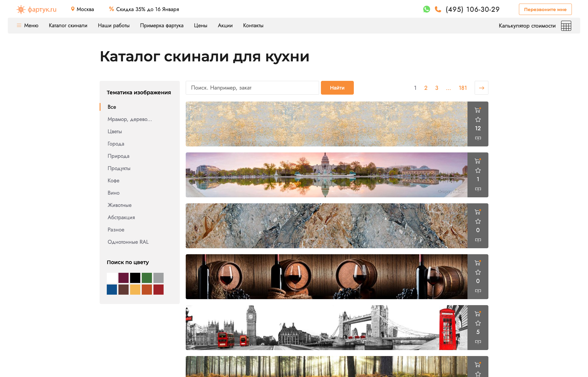
Task: Share the London skinali
Action: coord(478,342)
